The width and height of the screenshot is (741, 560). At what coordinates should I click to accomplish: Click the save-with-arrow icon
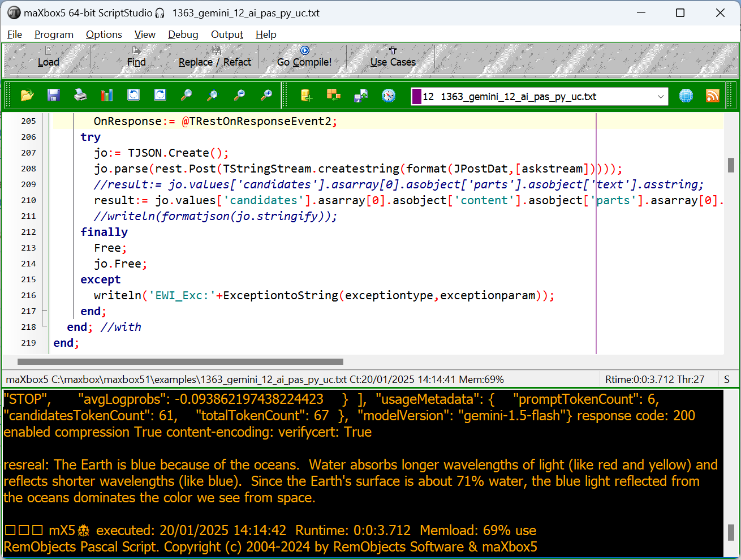(x=360, y=96)
